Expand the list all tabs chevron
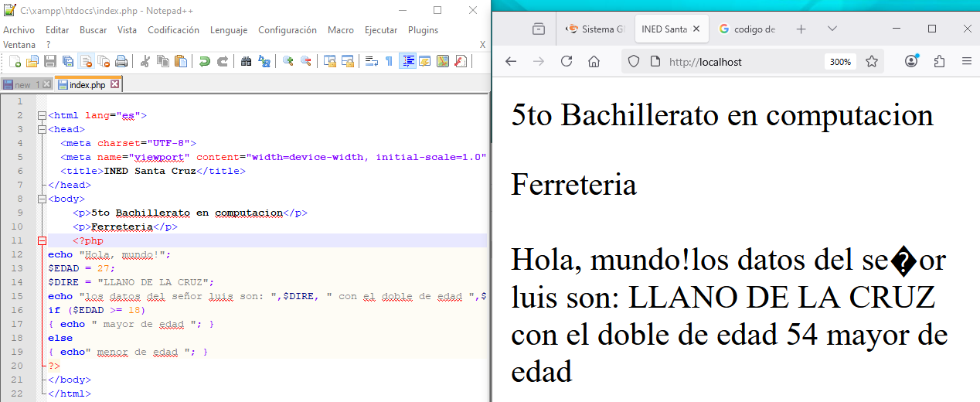 click(x=832, y=29)
